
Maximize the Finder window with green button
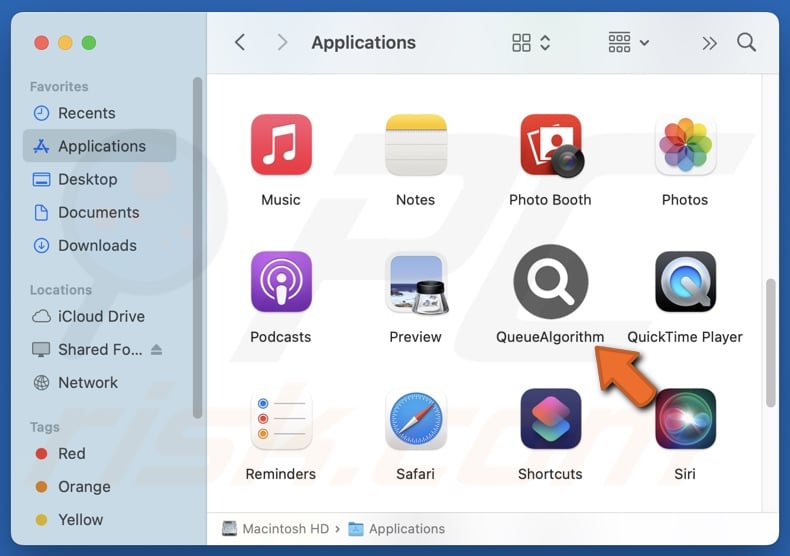pos(89,43)
